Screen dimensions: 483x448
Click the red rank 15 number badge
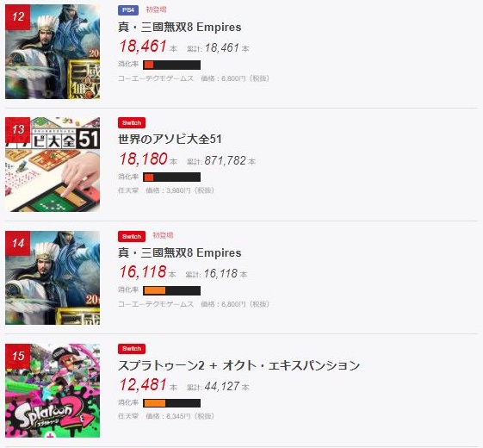pyautogui.click(x=17, y=356)
